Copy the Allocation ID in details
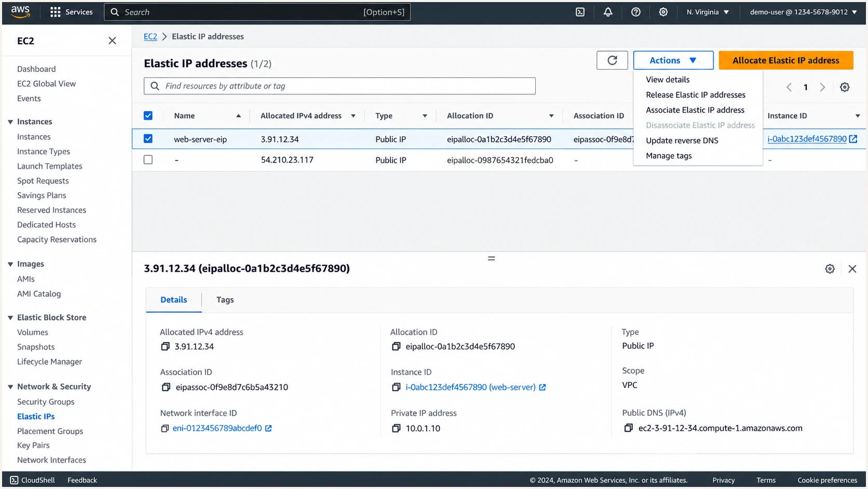 pyautogui.click(x=396, y=346)
